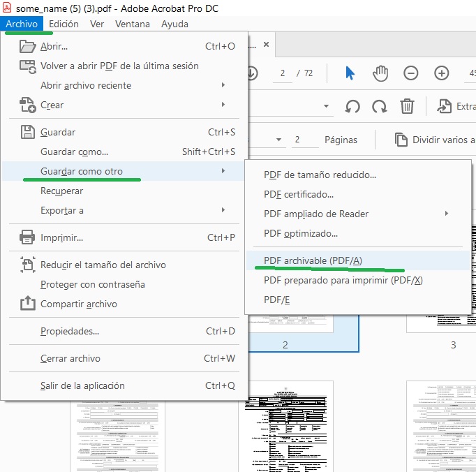The height and width of the screenshot is (472, 476).
Task: Choose Guardar from the Archivo menu
Action: [x=124, y=132]
